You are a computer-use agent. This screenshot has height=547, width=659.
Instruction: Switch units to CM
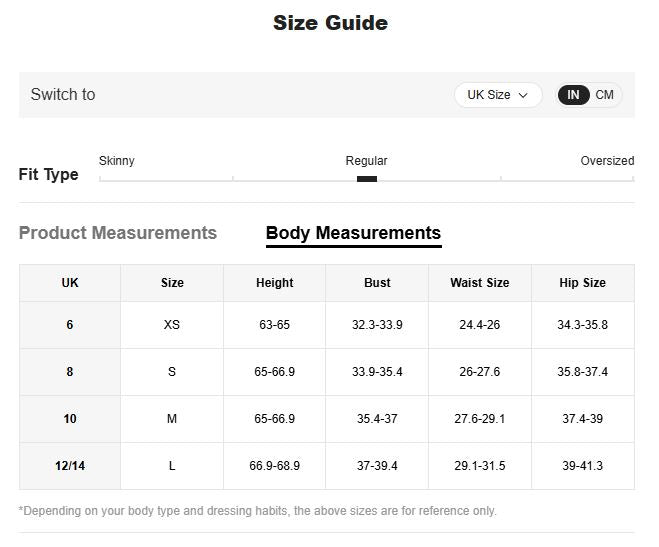click(x=604, y=95)
